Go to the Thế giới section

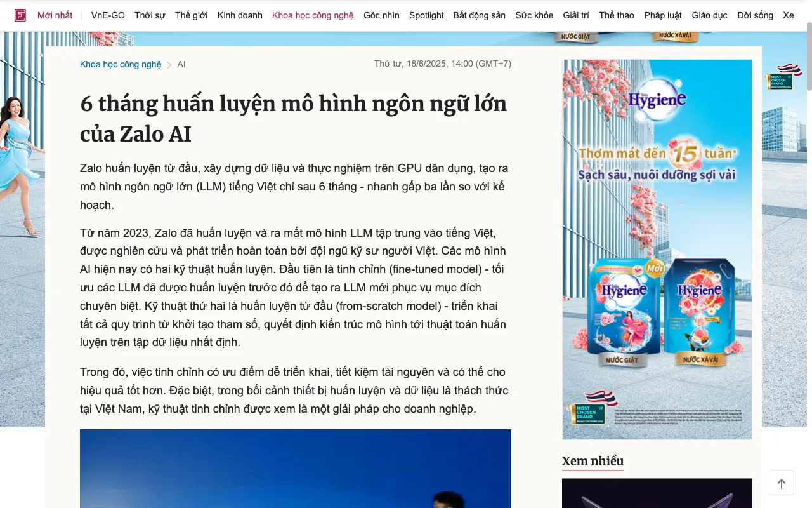(x=192, y=15)
